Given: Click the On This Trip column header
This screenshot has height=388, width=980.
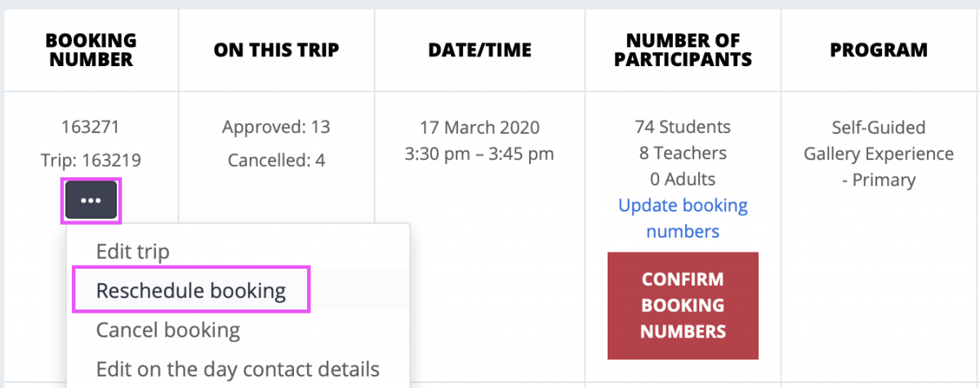Looking at the screenshot, I should 276,50.
